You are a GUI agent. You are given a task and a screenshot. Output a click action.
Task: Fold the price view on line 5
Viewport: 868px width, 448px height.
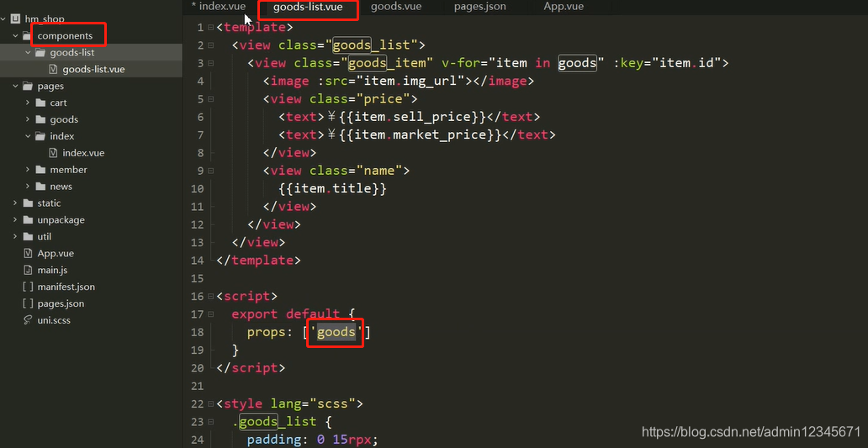click(210, 99)
